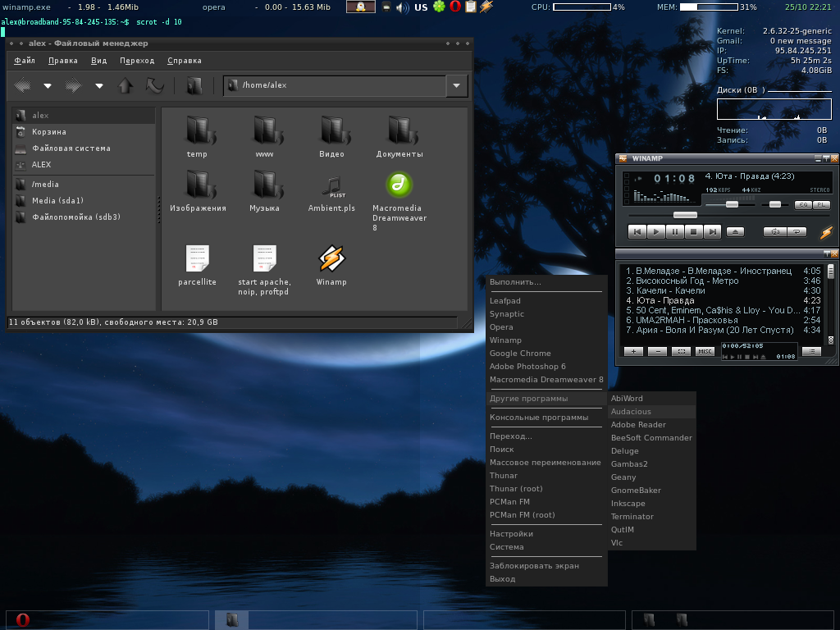840x630 pixels.
Task: Click the volume speaker tray icon
Action: click(x=402, y=7)
